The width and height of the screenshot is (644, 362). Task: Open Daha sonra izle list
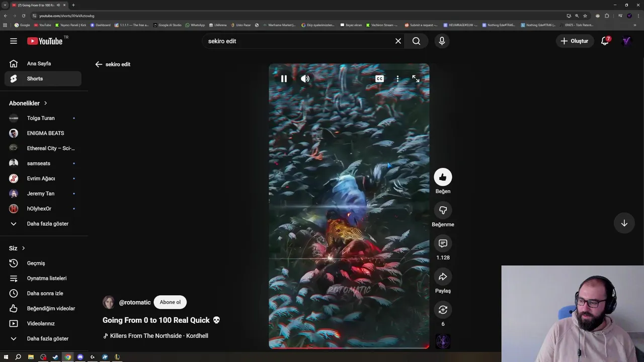pos(43,293)
